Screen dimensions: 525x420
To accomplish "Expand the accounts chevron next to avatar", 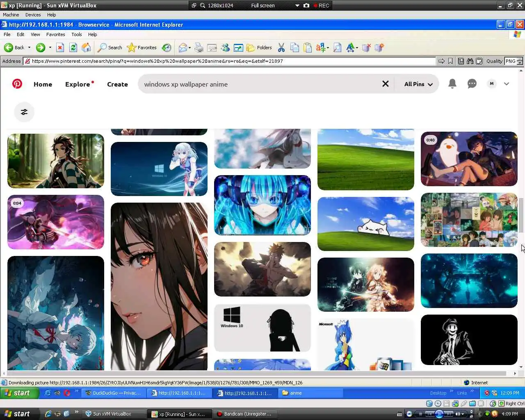I will tap(507, 84).
